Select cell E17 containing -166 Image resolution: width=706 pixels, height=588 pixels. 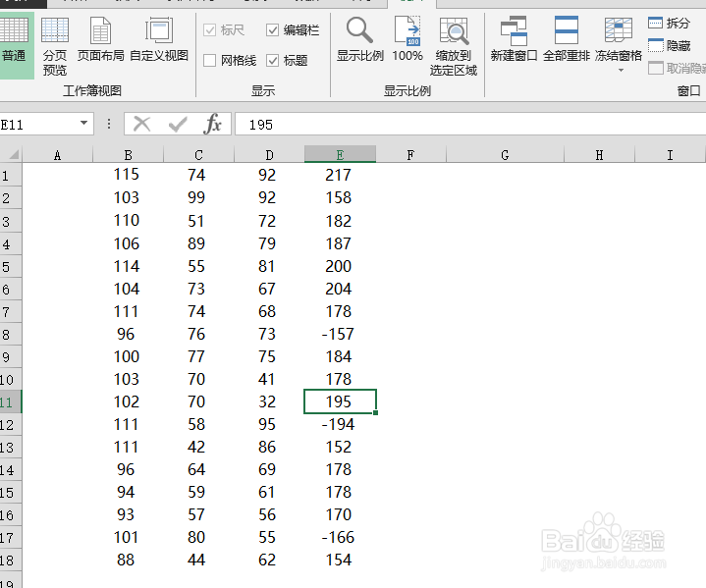[x=340, y=537]
